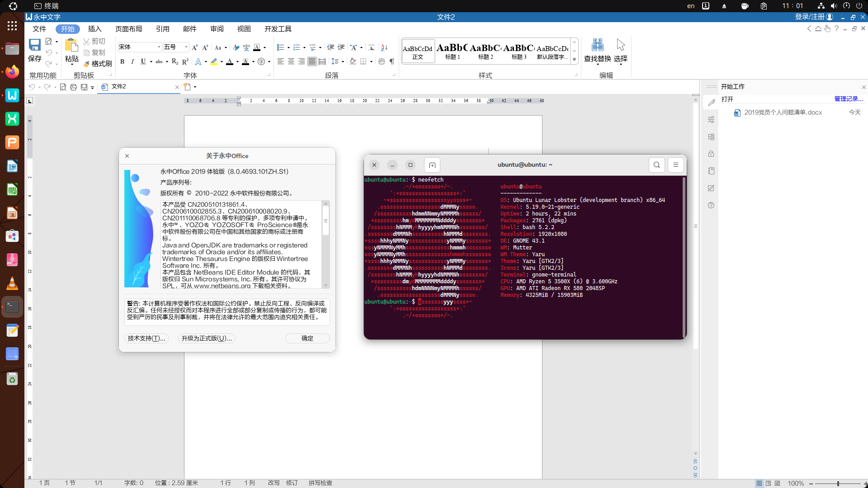Click the 管理记录... link in sidebar
The height and width of the screenshot is (488, 868).
click(849, 99)
